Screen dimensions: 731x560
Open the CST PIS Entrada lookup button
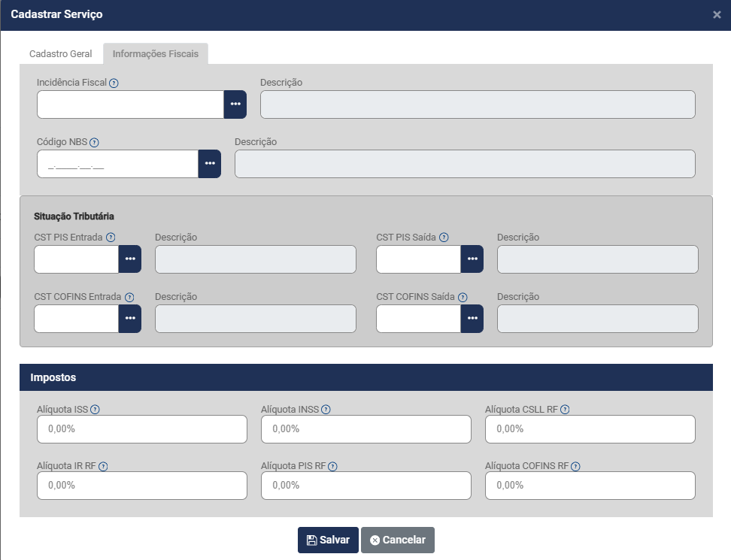coord(130,259)
